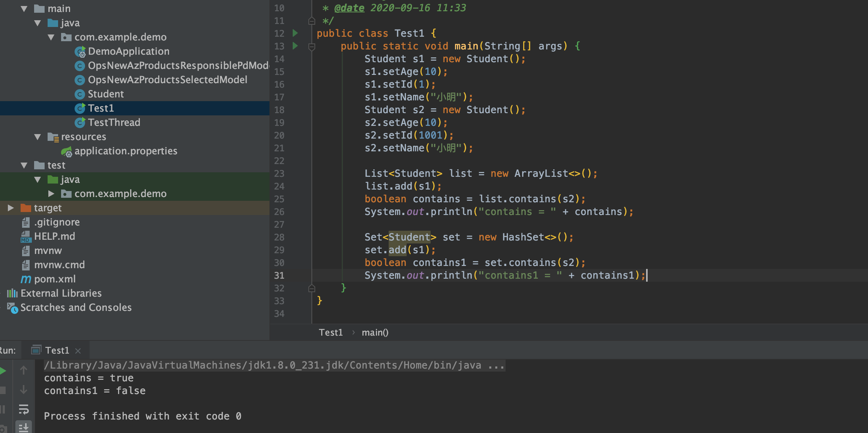Click the stop process square icon
Screen dimensions: 868x433
(x=3, y=390)
